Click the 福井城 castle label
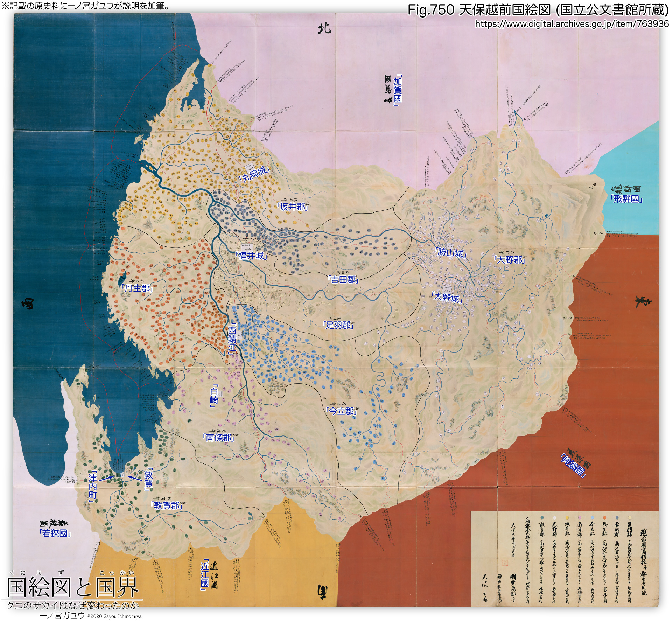The height and width of the screenshot is (621, 672). tap(251, 256)
